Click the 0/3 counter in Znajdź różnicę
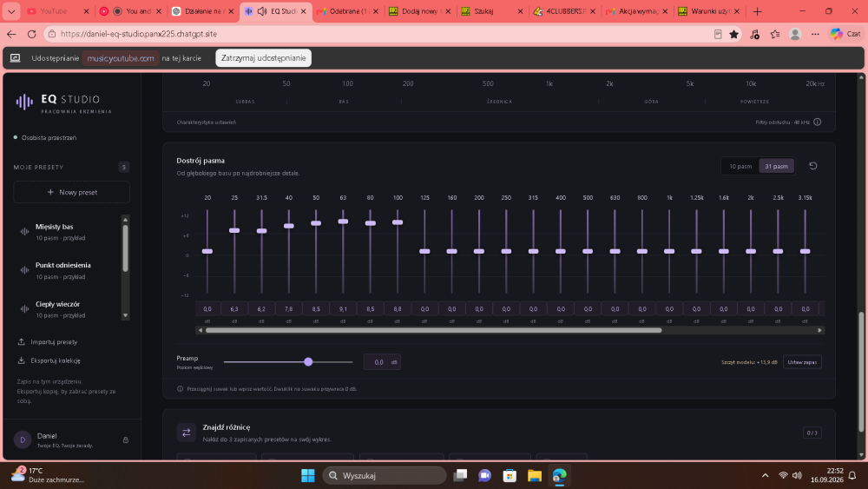Screen dimensions: 868x489 click(812, 433)
